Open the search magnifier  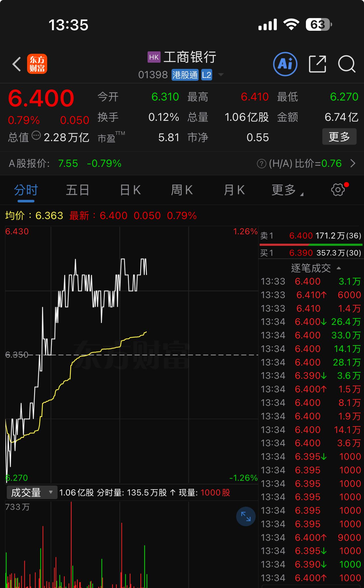[347, 64]
